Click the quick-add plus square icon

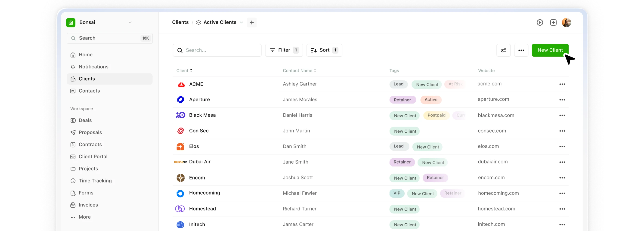click(553, 22)
